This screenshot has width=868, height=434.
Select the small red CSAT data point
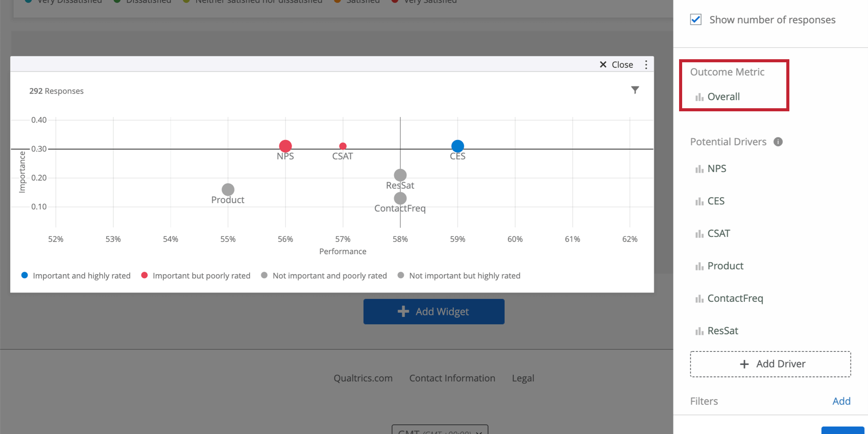pyautogui.click(x=343, y=146)
